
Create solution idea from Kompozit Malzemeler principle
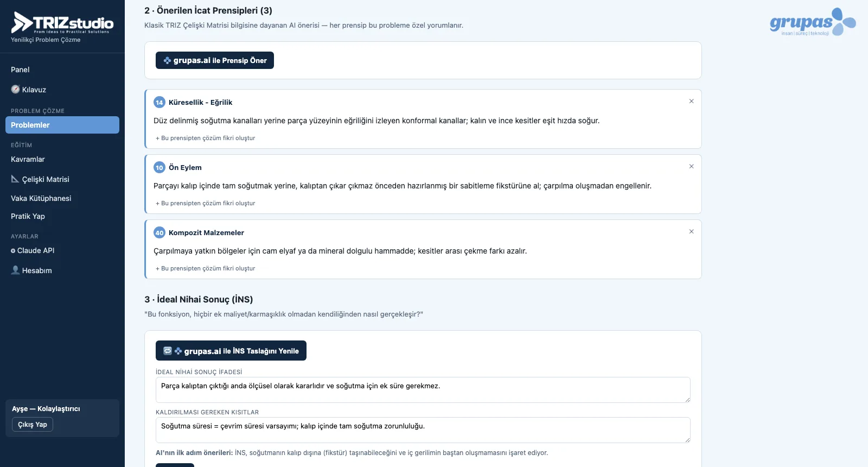(206, 268)
